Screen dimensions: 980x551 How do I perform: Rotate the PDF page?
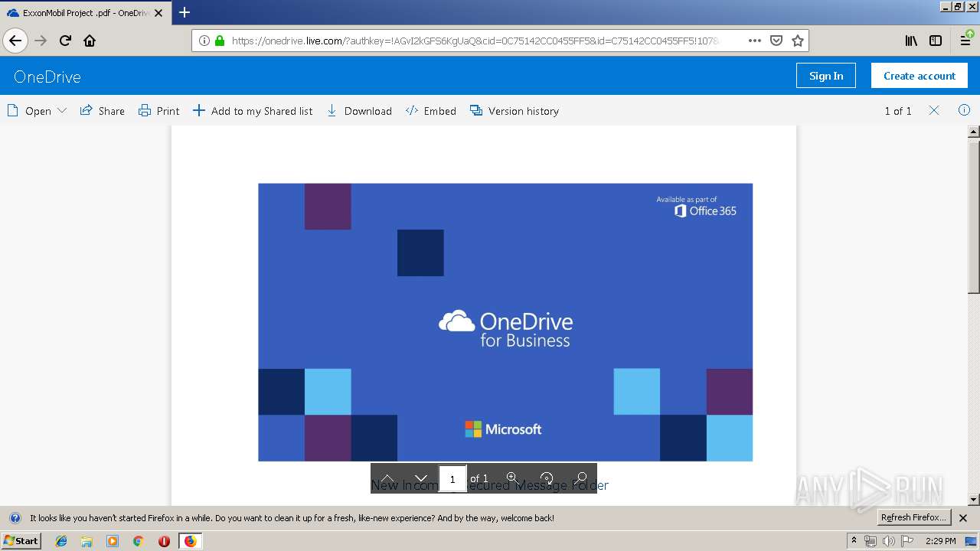tap(547, 478)
